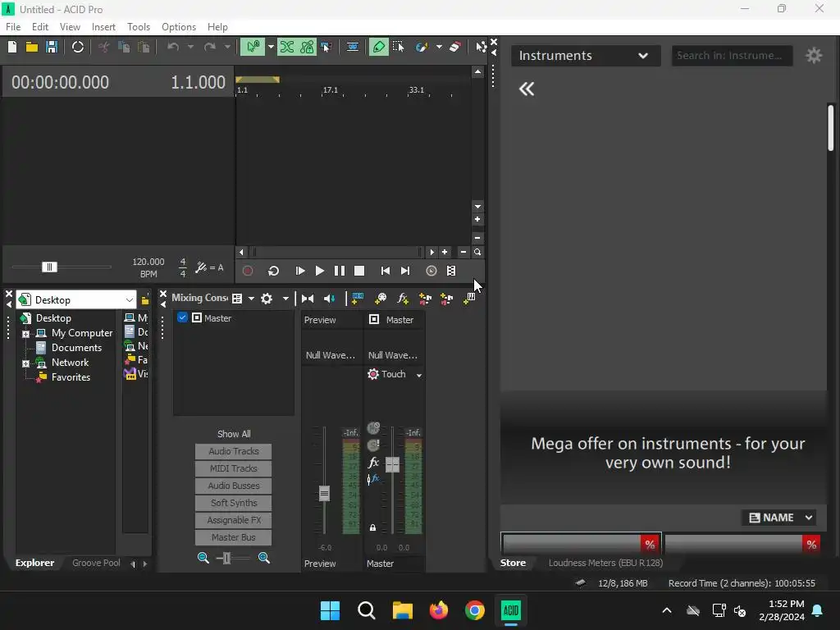The width and height of the screenshot is (840, 630).
Task: Redo the last action
Action: (x=210, y=47)
